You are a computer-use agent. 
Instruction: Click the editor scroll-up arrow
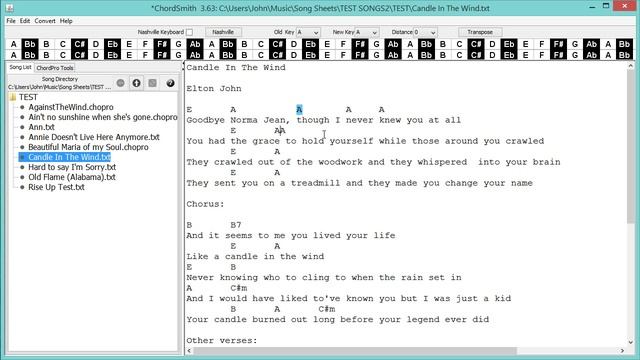(631, 66)
